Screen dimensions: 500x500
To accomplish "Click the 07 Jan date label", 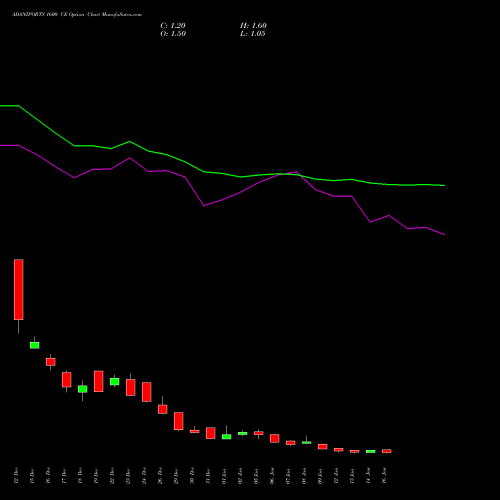I will point(288,475).
